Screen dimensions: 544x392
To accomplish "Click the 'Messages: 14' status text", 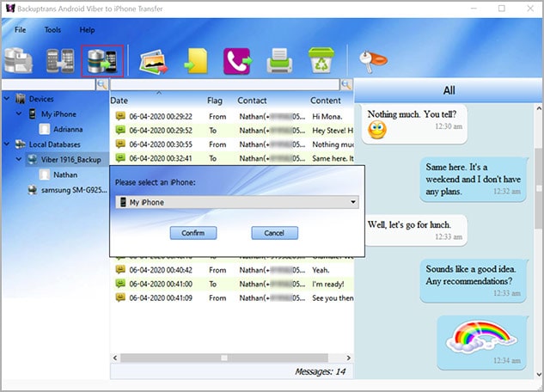I will tap(321, 372).
